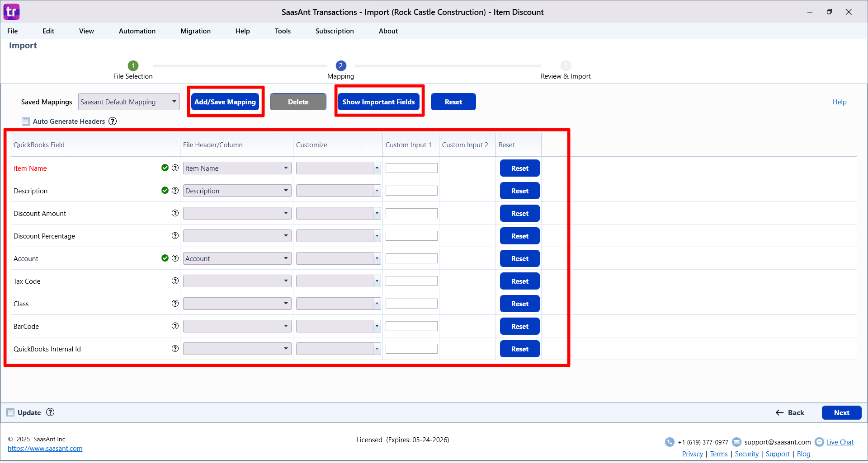Viewport: 868px width, 463px height.
Task: Open the Privacy link
Action: coord(692,454)
